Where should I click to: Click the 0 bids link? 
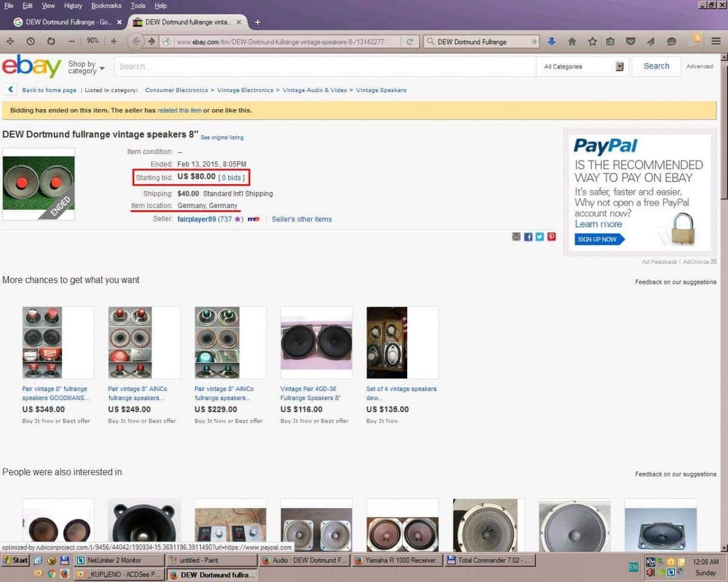232,178
